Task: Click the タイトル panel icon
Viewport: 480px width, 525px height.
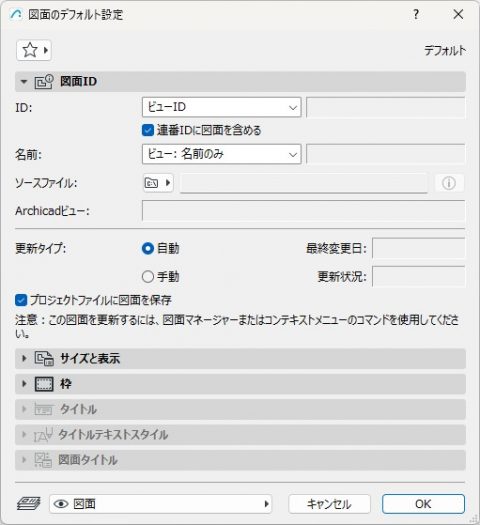Action: (43, 409)
